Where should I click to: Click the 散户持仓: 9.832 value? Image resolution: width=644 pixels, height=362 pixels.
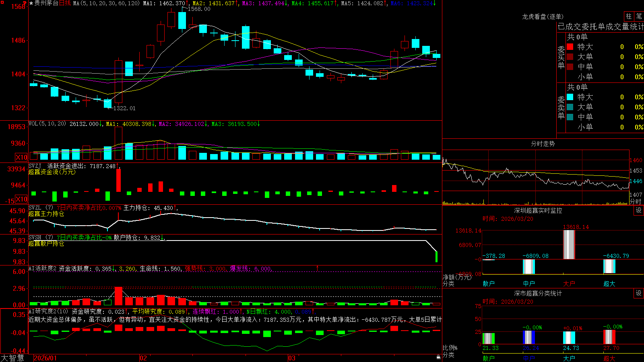pos(137,238)
